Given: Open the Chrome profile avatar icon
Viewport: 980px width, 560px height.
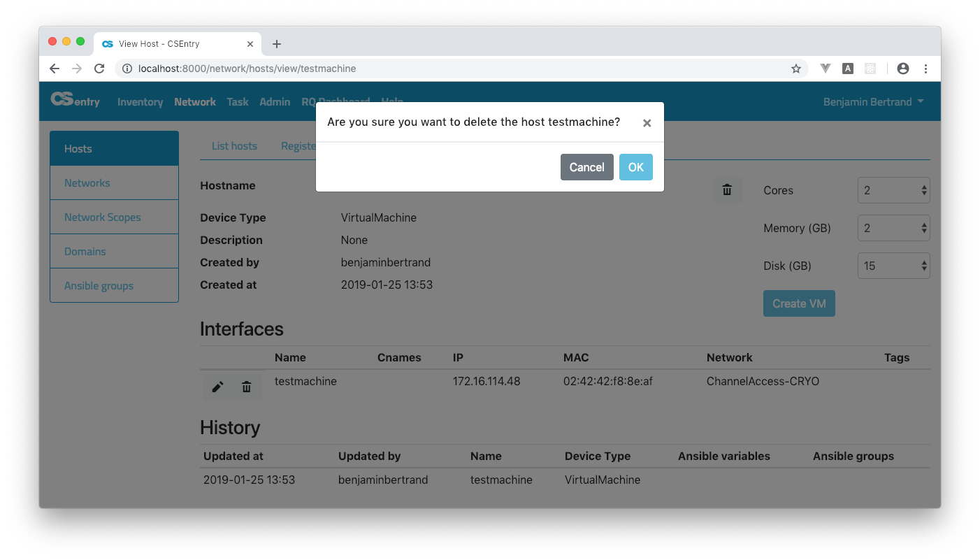Looking at the screenshot, I should click(902, 69).
